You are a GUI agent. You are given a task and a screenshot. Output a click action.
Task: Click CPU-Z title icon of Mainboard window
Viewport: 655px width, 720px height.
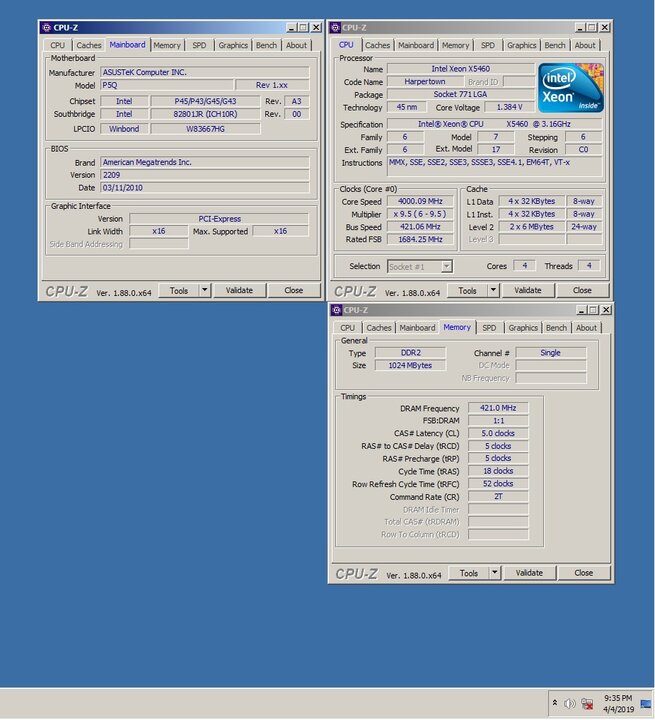[46, 28]
